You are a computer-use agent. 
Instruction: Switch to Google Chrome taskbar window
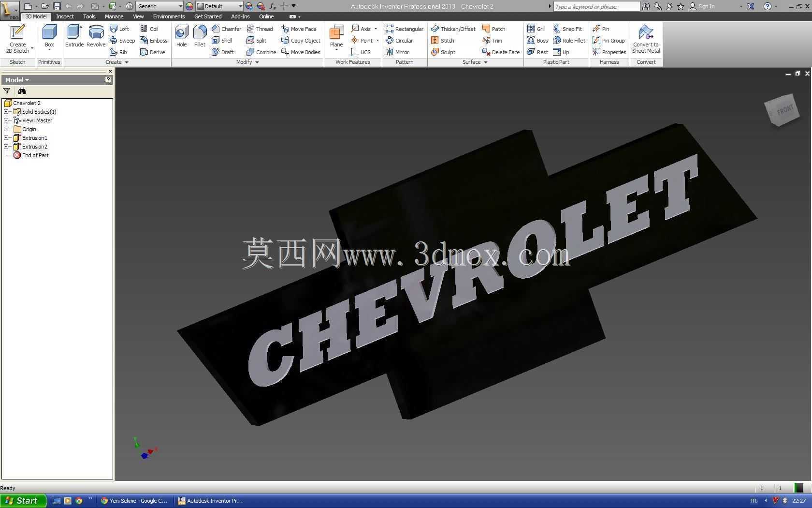[x=134, y=501]
